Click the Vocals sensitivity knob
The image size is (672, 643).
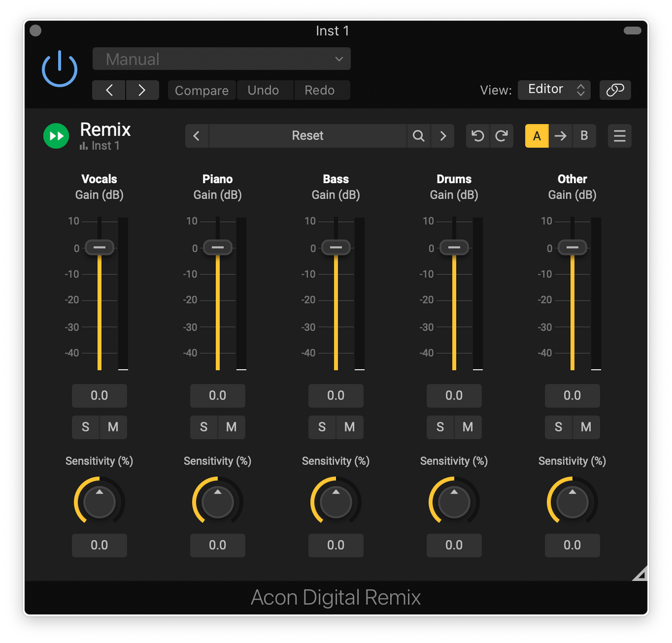tap(100, 502)
